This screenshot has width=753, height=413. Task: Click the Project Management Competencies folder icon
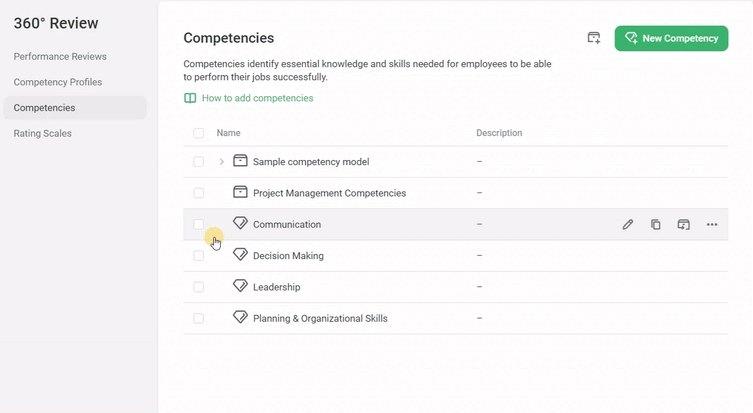point(240,192)
